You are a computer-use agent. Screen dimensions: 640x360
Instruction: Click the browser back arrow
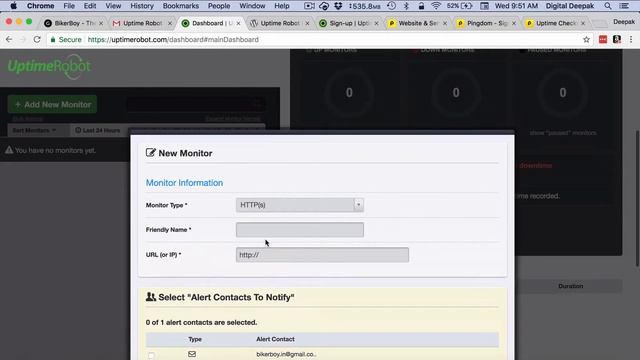click(x=9, y=40)
